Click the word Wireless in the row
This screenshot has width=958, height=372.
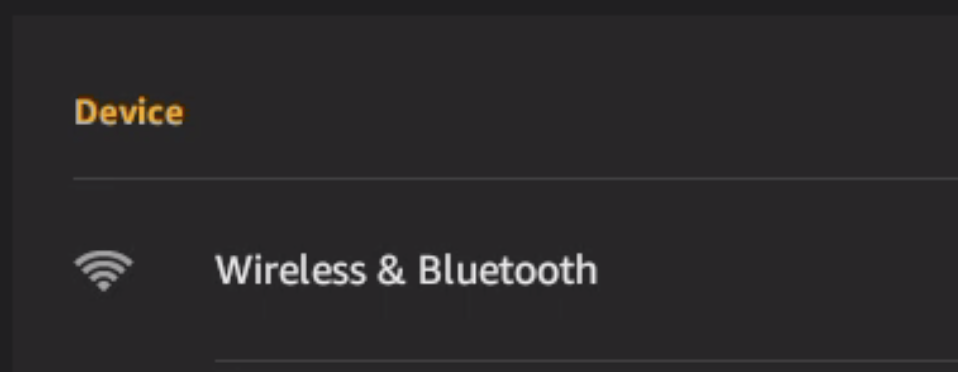291,270
